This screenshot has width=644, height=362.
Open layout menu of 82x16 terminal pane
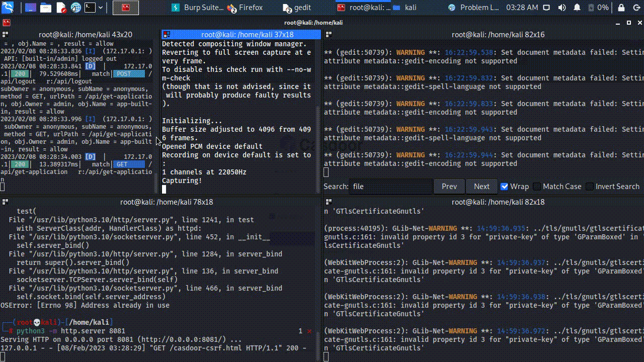(x=329, y=34)
